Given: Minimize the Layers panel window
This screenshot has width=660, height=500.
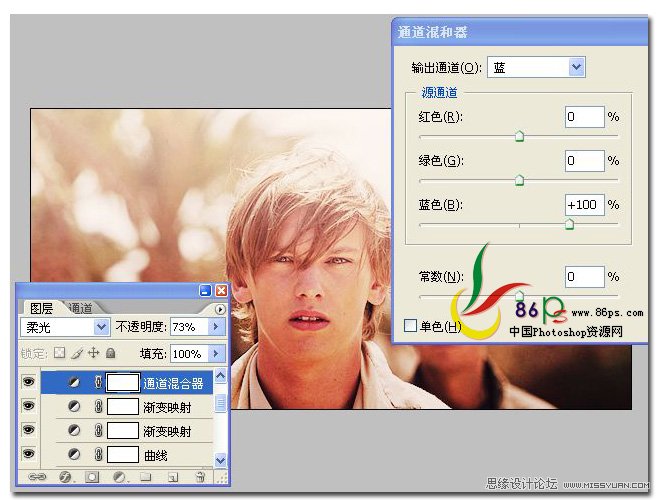Looking at the screenshot, I should [205, 290].
